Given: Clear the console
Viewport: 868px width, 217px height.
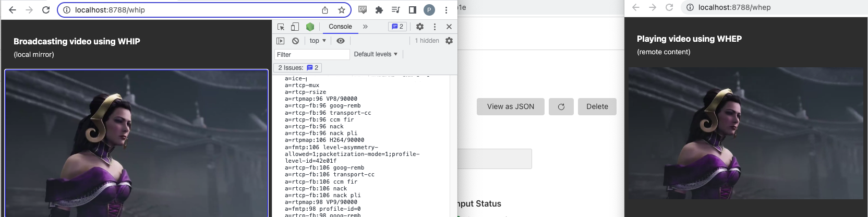Looking at the screenshot, I should pyautogui.click(x=295, y=41).
